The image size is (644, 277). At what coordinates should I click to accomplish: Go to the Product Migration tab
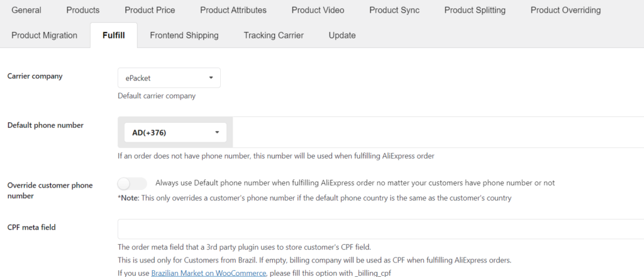click(x=45, y=35)
